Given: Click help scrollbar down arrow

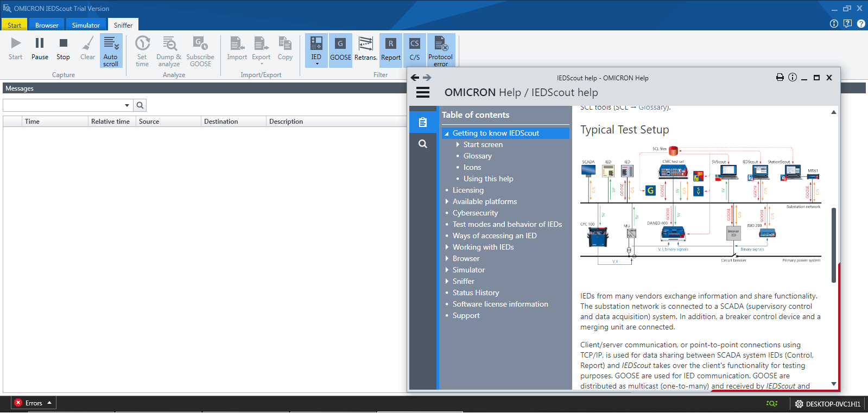Looking at the screenshot, I should pyautogui.click(x=834, y=384).
